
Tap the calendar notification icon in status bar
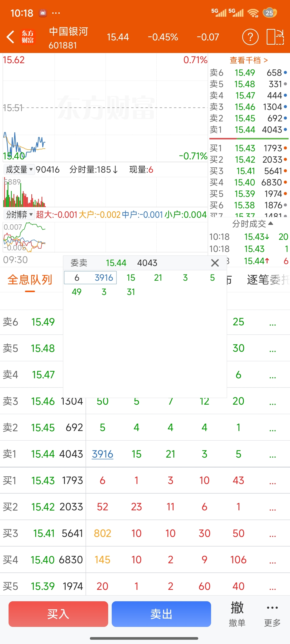pos(43,13)
